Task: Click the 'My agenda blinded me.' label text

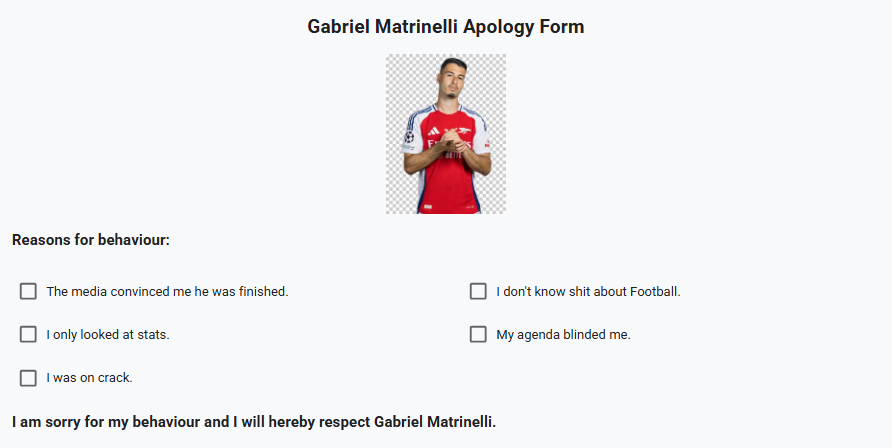Action: [563, 335]
